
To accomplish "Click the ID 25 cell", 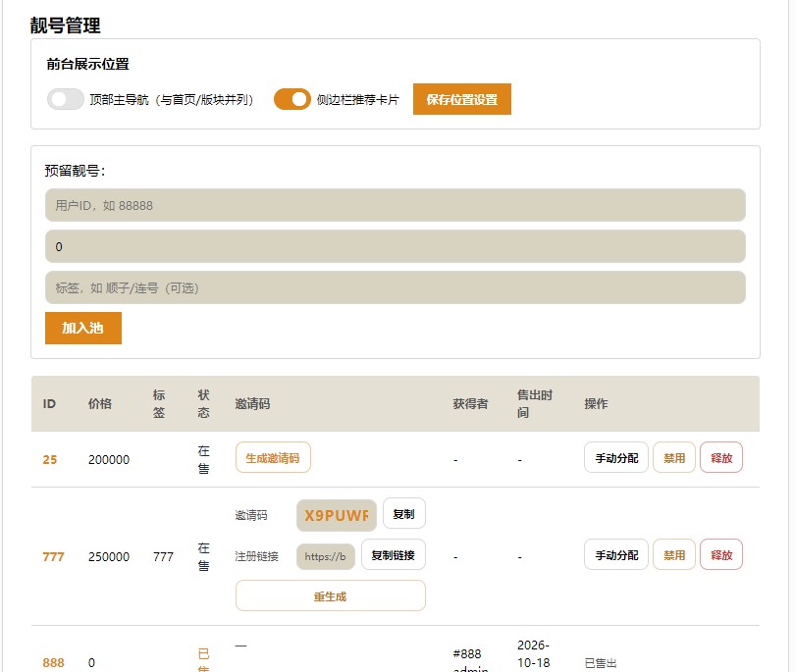I will tap(50, 460).
